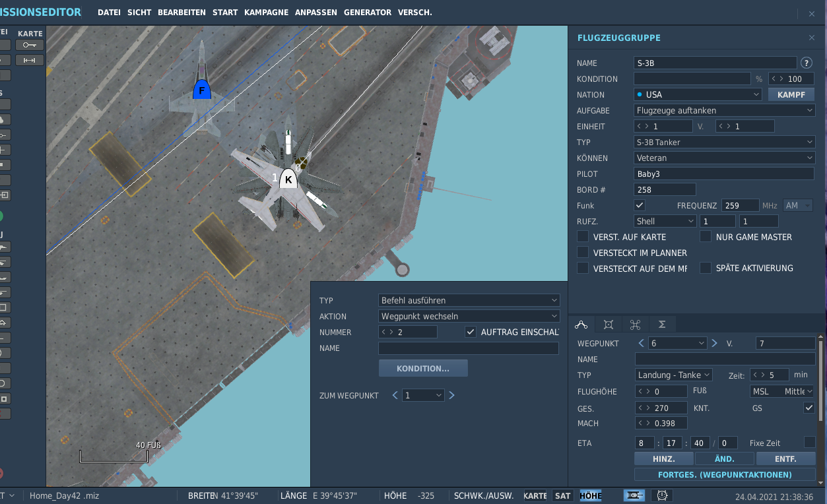Toggle the unit models icon in status bar
This screenshot has width=827, height=504.
(x=634, y=495)
